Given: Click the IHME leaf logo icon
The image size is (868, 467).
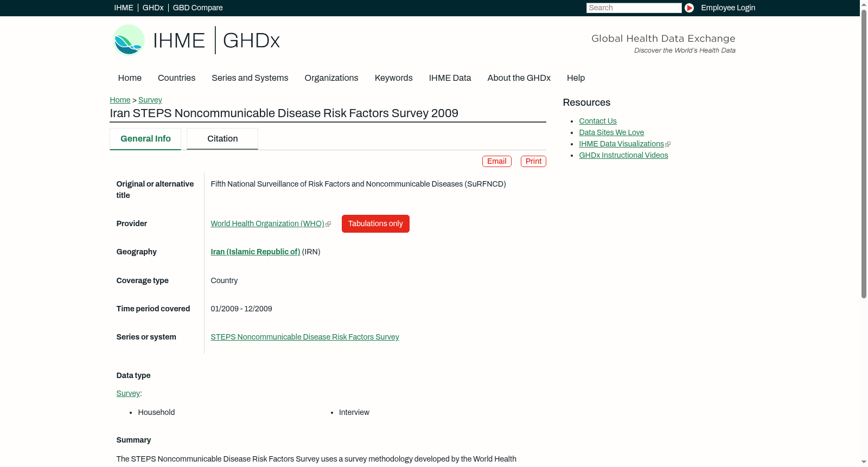Looking at the screenshot, I should (129, 40).
